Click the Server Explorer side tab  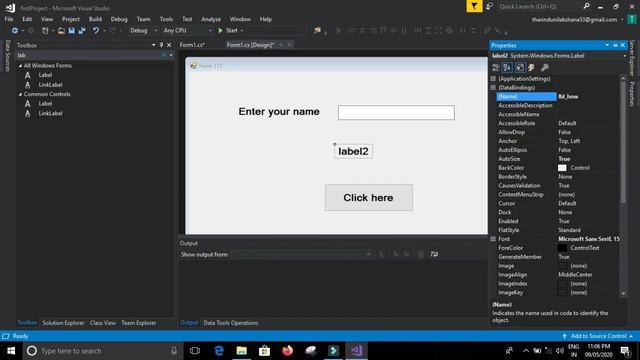632,57
